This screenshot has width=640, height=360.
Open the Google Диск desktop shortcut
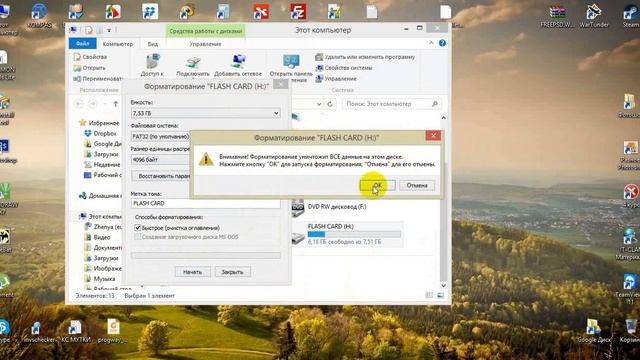[593, 331]
